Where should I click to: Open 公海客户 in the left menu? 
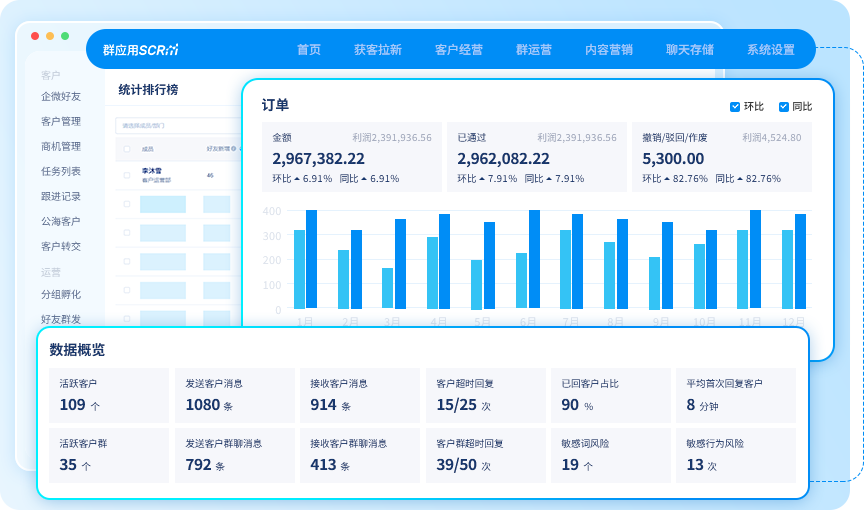coord(61,221)
